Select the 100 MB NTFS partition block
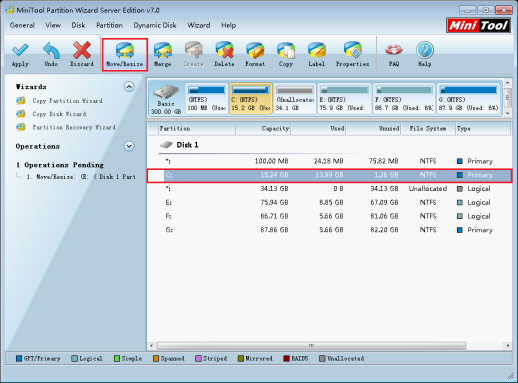Viewport: 518px width, 383px height. 206,99
